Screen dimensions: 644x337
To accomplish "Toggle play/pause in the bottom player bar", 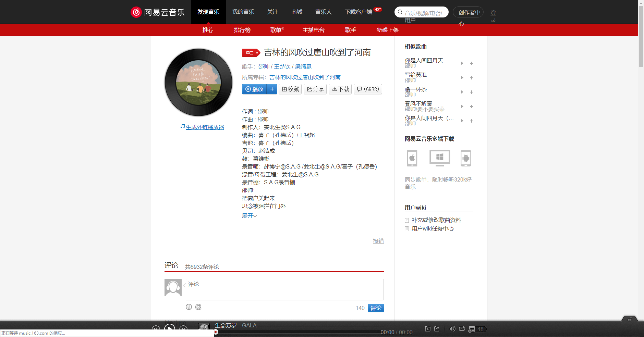I will click(x=169, y=328).
